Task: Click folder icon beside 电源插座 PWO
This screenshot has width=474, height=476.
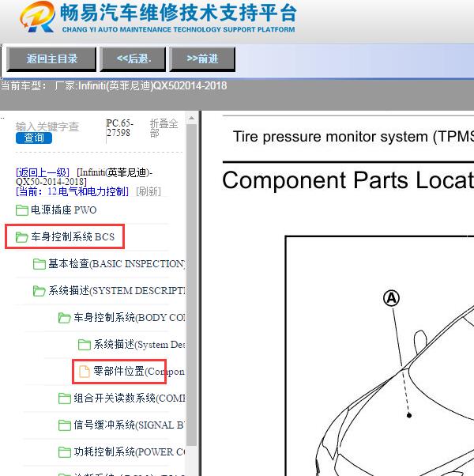Action: pyautogui.click(x=22, y=210)
